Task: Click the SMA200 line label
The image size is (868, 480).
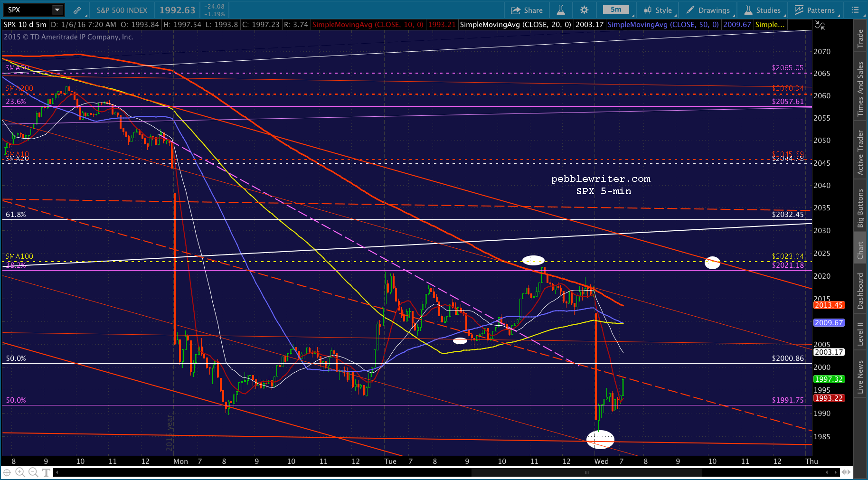Action: [19, 88]
